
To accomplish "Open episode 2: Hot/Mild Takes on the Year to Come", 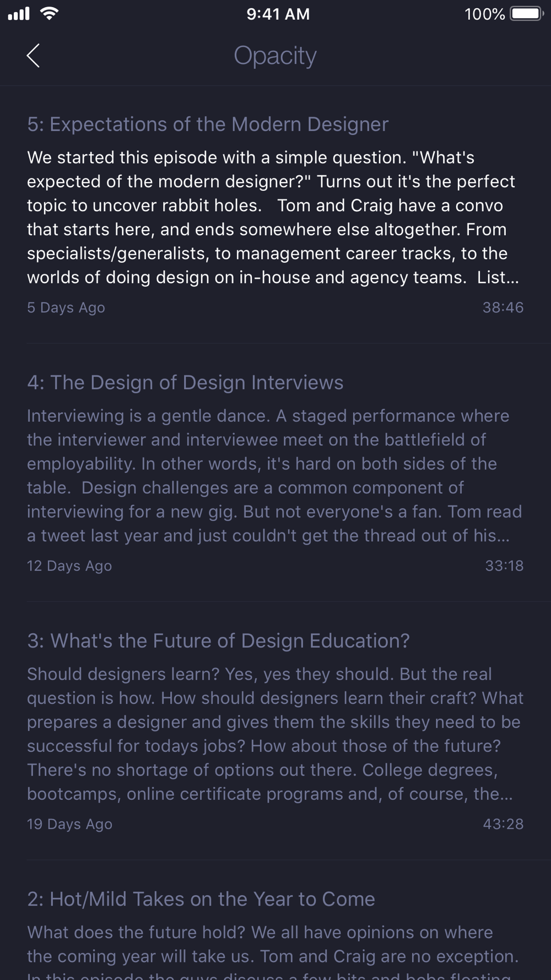I will click(201, 899).
